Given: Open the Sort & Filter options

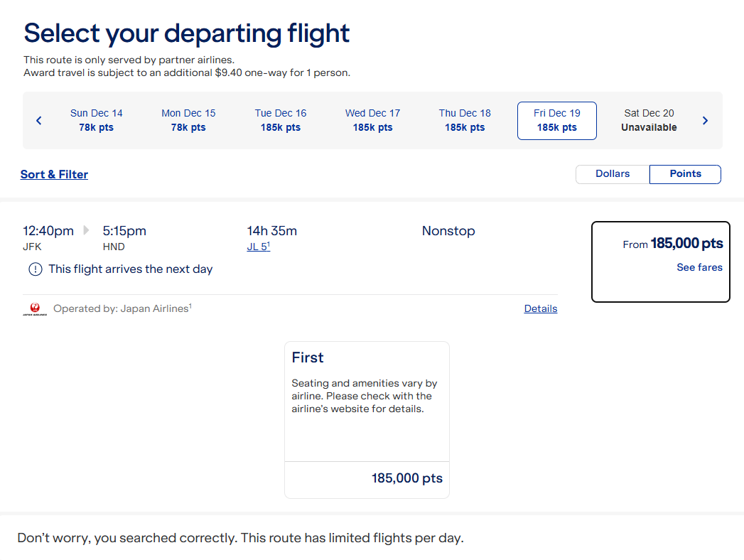Looking at the screenshot, I should coord(54,174).
